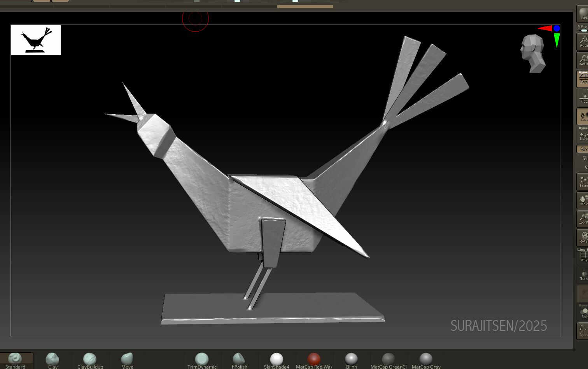The height and width of the screenshot is (369, 588).
Task: Enable PolyF wireframe display
Action: (x=583, y=255)
